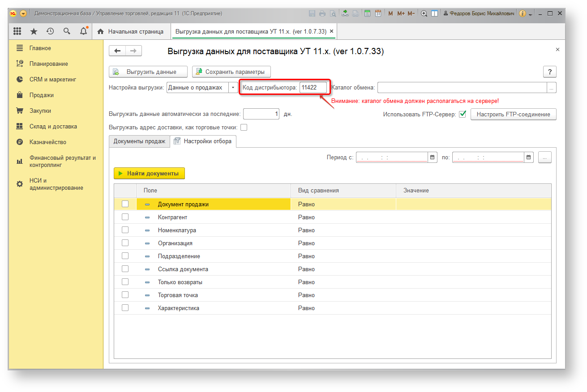587x392 pixels.
Task: Enable delivery address as trade points checkbox
Action: 244,127
